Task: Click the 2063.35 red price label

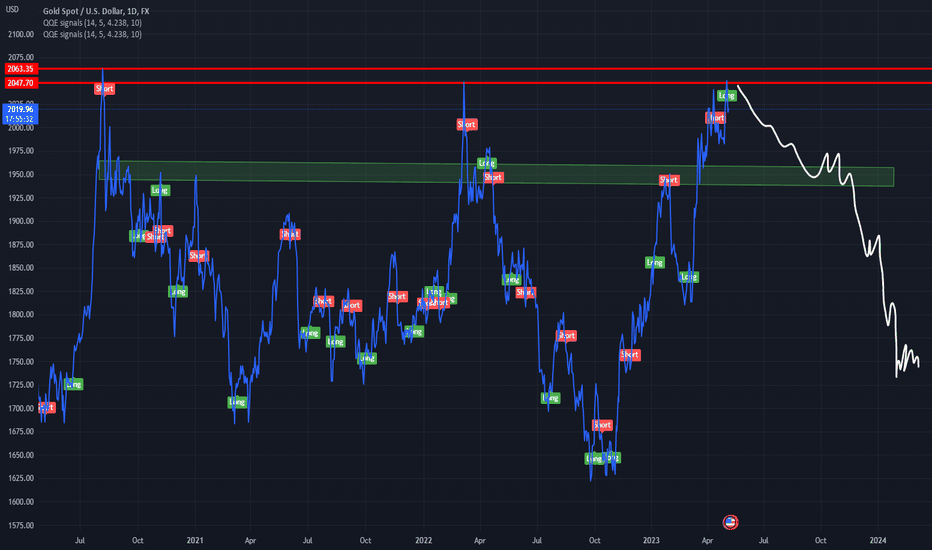Action: pos(19,69)
